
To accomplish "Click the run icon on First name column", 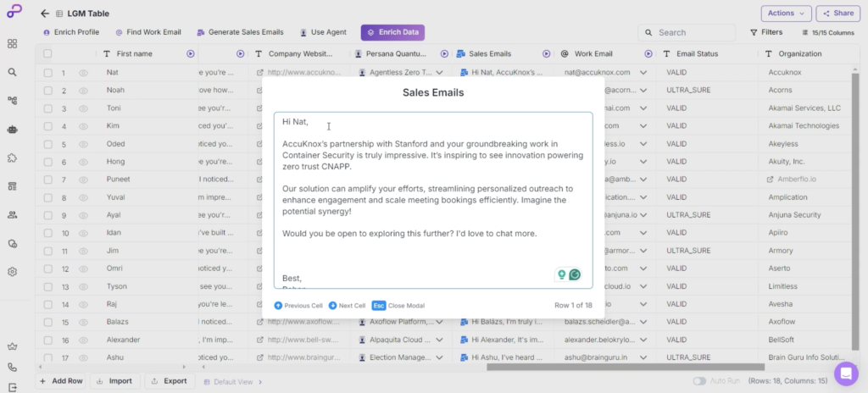I will [190, 53].
